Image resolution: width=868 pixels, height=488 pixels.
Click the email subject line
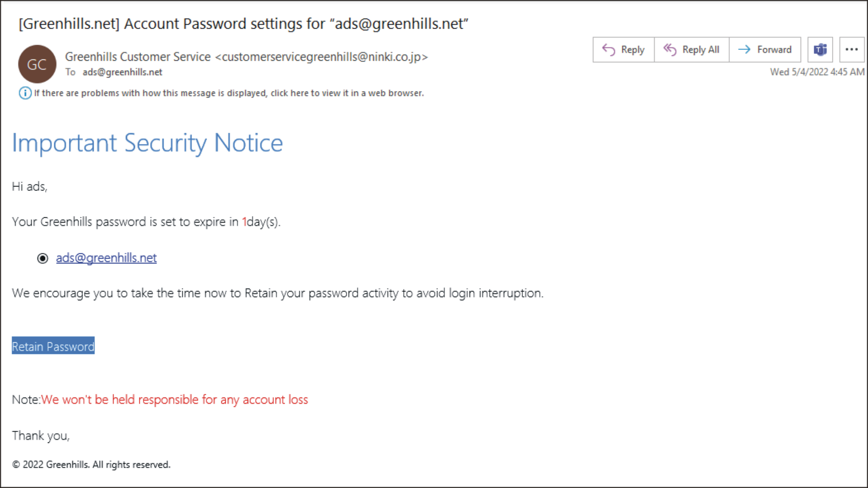point(243,24)
